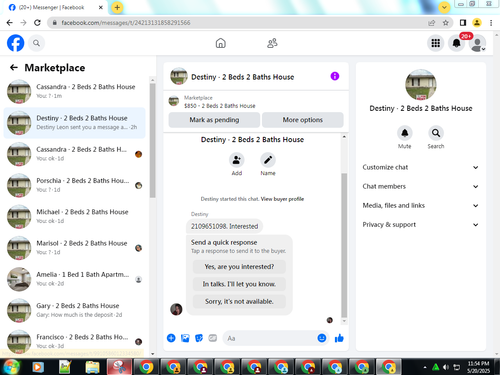This screenshot has width=500, height=375.
Task: Open the Cassandra chat with 'You: ok · 1d'
Action: 75,154
